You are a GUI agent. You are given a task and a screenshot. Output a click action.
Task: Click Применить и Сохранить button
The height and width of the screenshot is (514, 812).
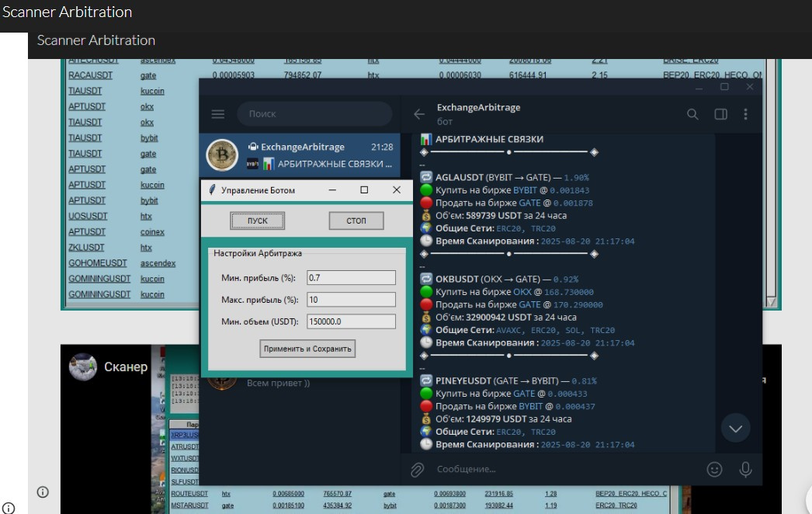307,349
